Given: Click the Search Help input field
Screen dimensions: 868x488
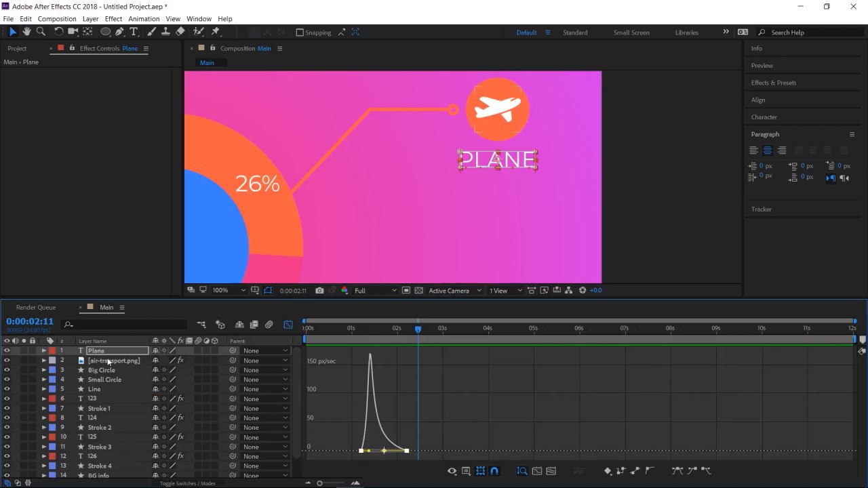Looking at the screenshot, I should coord(810,33).
